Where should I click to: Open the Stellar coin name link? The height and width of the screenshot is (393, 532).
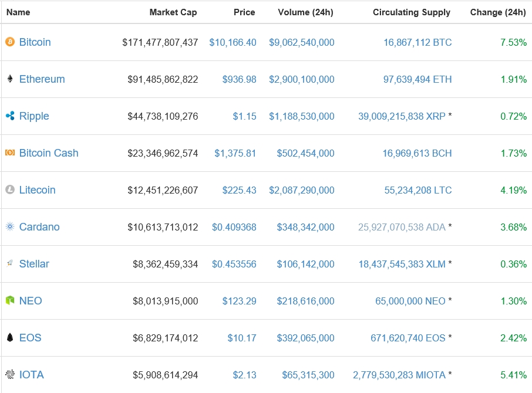[34, 264]
